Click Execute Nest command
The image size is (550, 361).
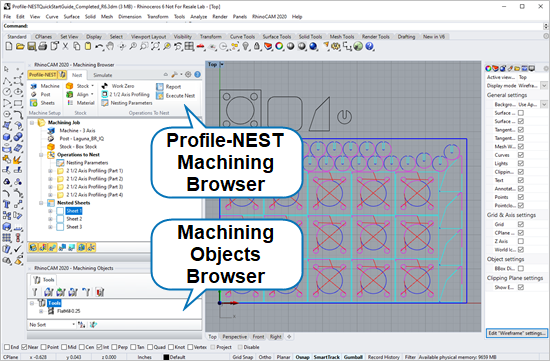tap(176, 95)
